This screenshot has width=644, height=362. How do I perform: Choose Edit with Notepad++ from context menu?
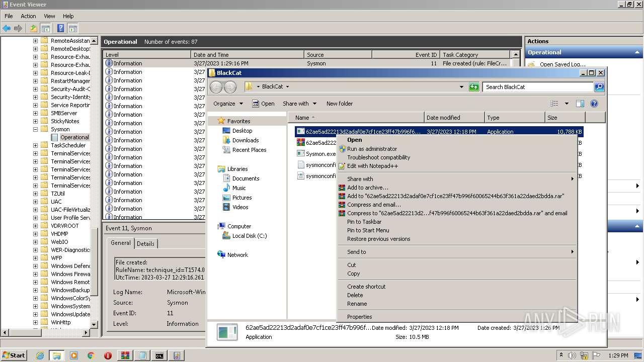pos(372,166)
